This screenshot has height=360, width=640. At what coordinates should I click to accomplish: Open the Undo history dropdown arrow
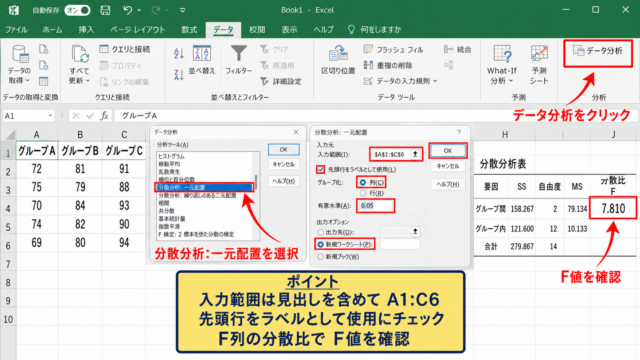(x=139, y=10)
